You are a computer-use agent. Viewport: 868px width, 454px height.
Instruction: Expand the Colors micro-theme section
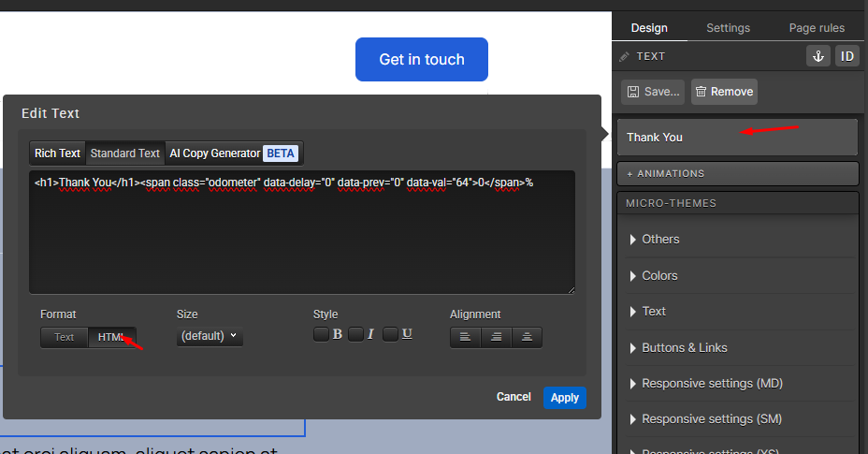click(659, 275)
